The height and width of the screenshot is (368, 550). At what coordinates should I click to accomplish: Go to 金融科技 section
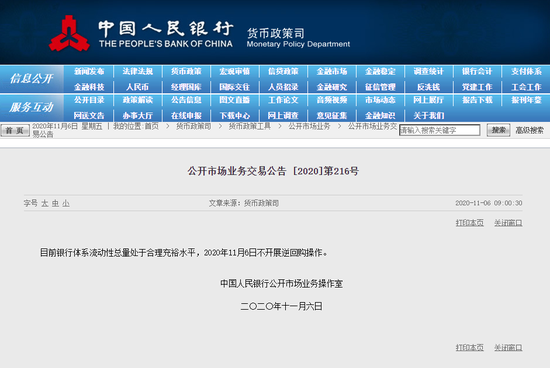pos(89,87)
